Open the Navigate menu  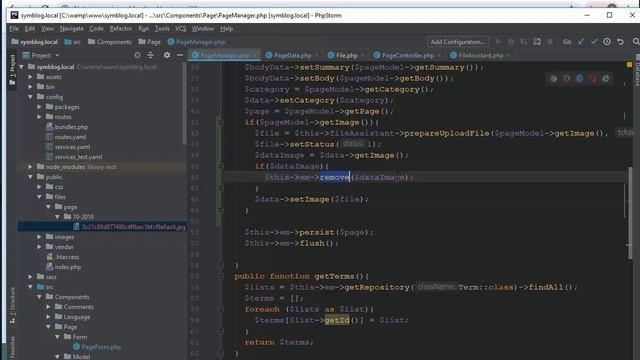pos(71,29)
